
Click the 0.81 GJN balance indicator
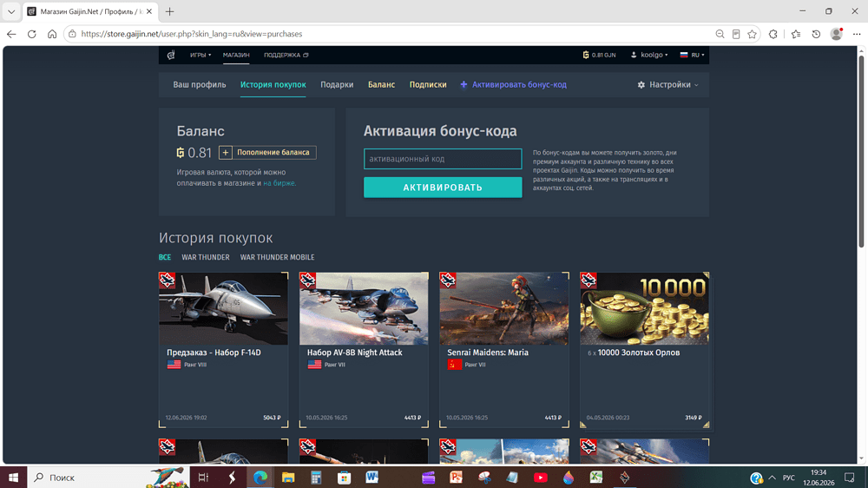pyautogui.click(x=599, y=55)
